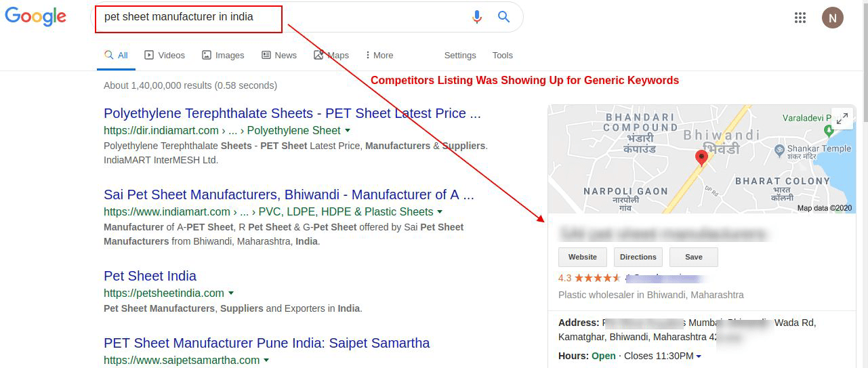Screen dimensions: 868x368
Task: Open dropdown beside saipetsamartha.com URL
Action: coord(266,360)
